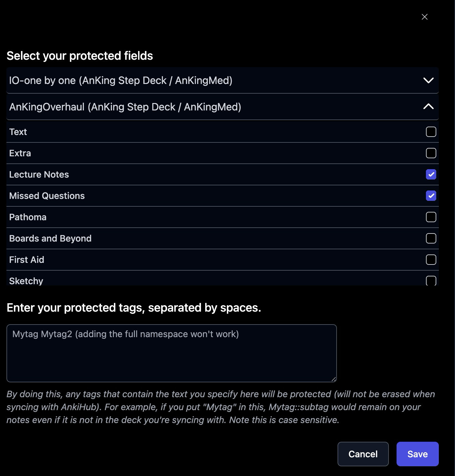Click the textarea resize handle
Image resolution: width=455 pixels, height=476 pixels.
pos(334,379)
